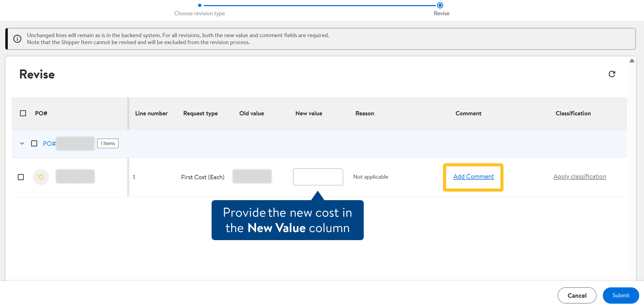The height and width of the screenshot is (305, 644).
Task: Click the scroll-up arrow at panel edge
Action: click(x=632, y=61)
